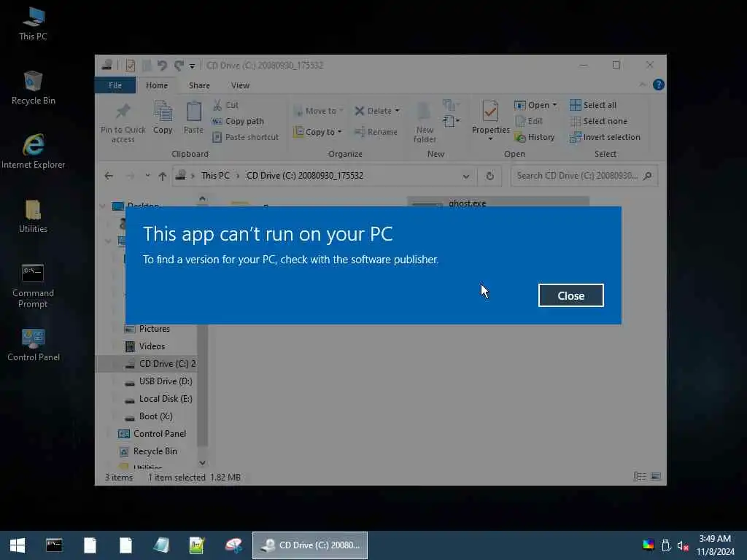Expand the address bar history dropdown
This screenshot has width=747, height=560.
pyautogui.click(x=466, y=176)
